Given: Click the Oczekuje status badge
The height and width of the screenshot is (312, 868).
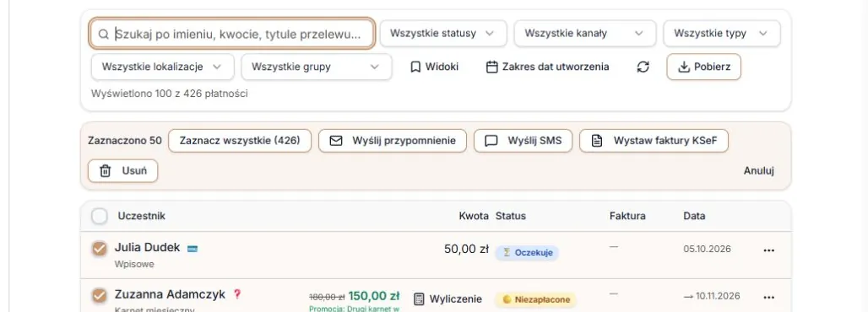Looking at the screenshot, I should (527, 253).
